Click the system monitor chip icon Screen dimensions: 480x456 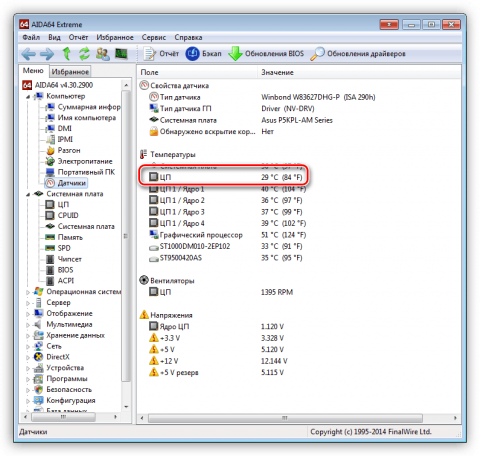click(121, 53)
